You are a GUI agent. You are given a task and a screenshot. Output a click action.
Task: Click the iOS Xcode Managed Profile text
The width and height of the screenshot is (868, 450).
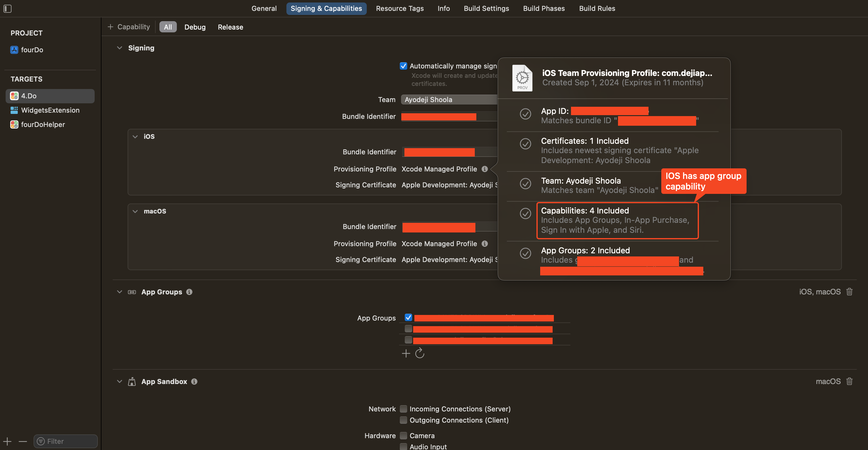[x=439, y=169]
